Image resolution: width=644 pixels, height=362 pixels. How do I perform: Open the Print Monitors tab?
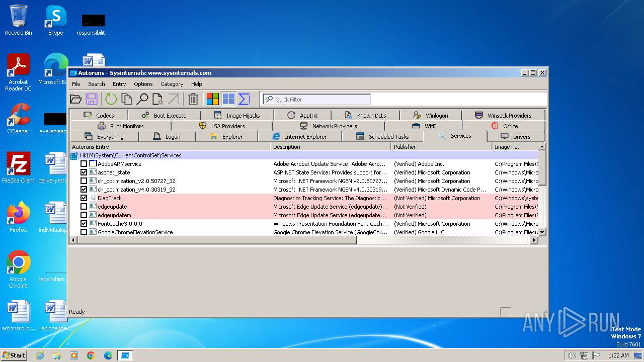[x=121, y=126]
